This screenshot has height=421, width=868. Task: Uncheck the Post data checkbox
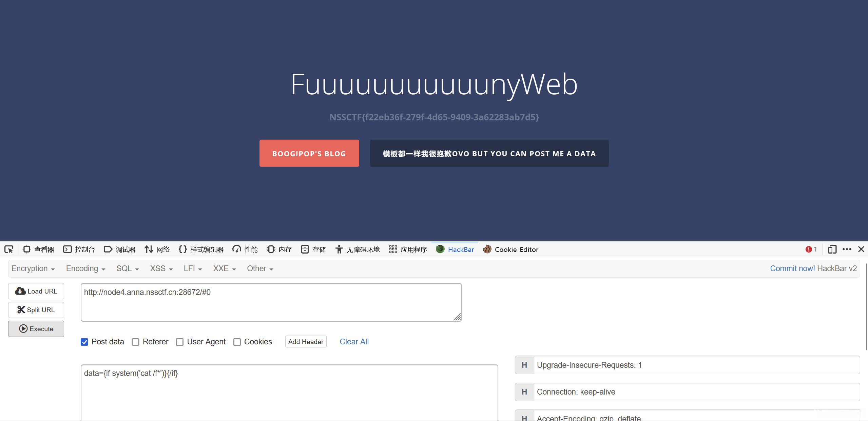click(84, 342)
